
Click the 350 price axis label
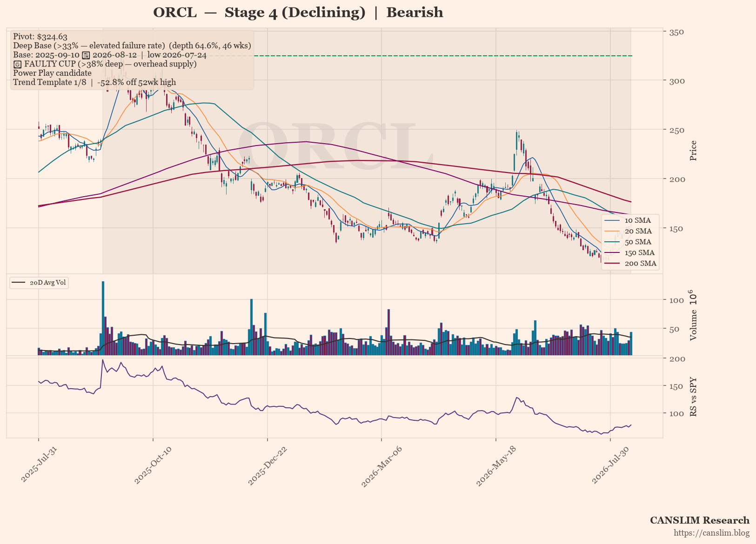[676, 32]
